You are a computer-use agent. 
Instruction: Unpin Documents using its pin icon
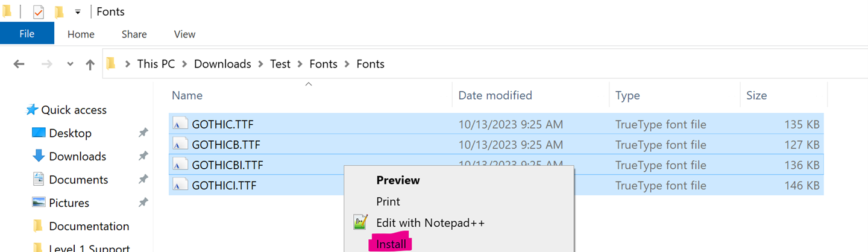tap(143, 180)
